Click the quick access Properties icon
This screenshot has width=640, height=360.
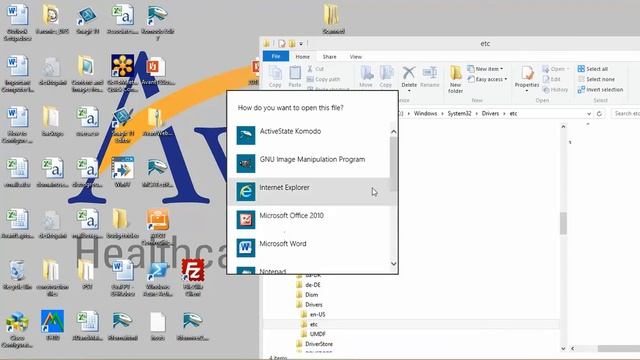[282, 43]
